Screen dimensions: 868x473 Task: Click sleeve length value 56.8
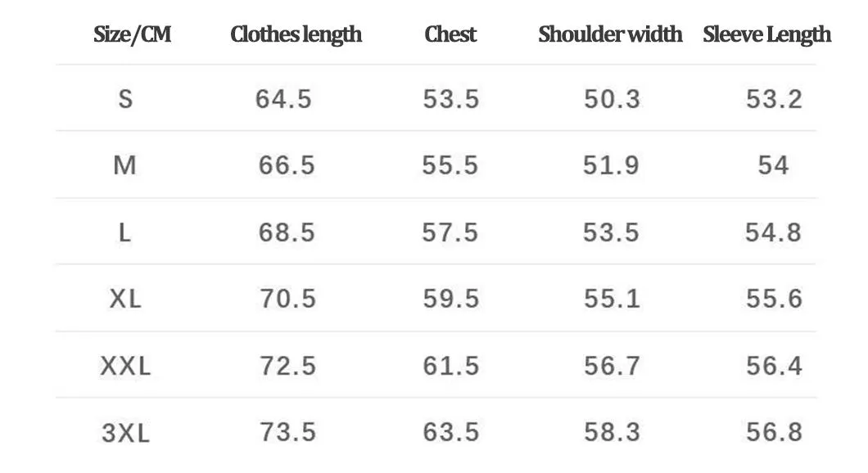coord(773,433)
